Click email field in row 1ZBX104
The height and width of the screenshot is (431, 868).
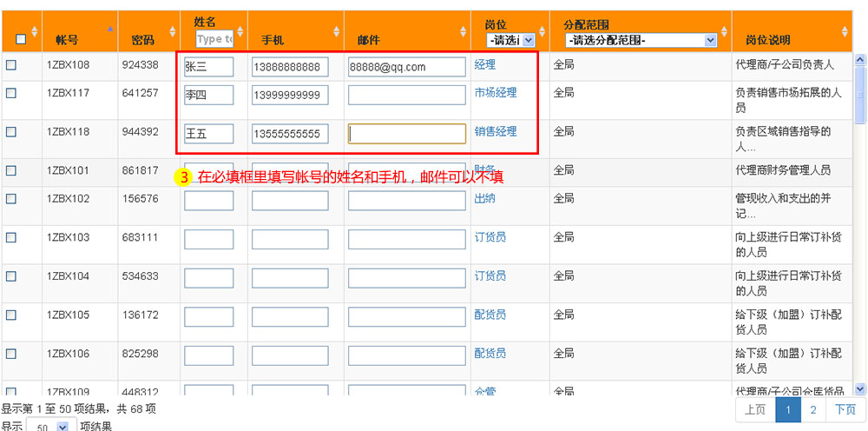[407, 278]
